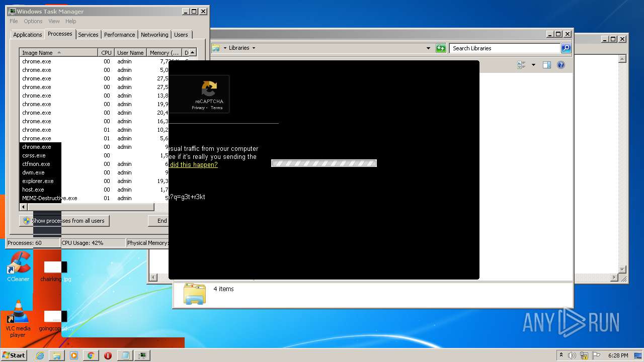This screenshot has width=644, height=362.
Task: Open the view options dropdown arrow
Action: click(533, 65)
